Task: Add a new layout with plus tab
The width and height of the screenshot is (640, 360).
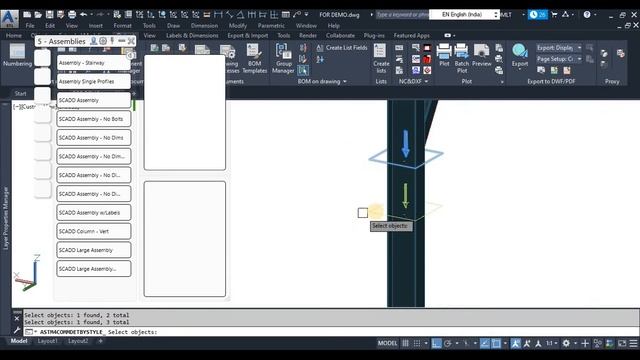Action: 100,341
